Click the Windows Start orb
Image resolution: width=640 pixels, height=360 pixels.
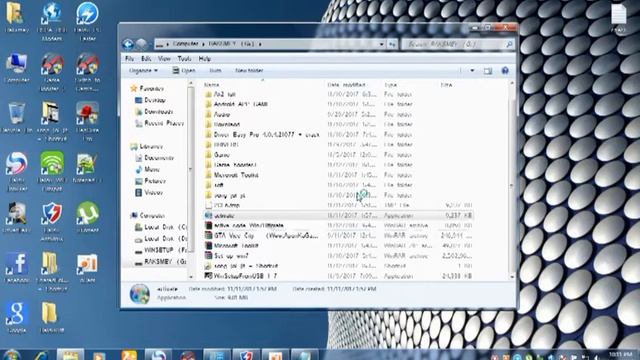pos(12,355)
